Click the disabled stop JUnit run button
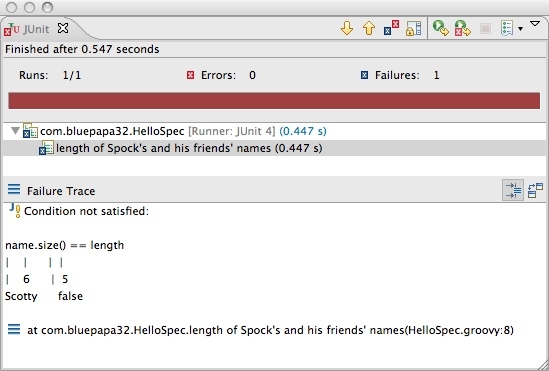 pyautogui.click(x=485, y=28)
